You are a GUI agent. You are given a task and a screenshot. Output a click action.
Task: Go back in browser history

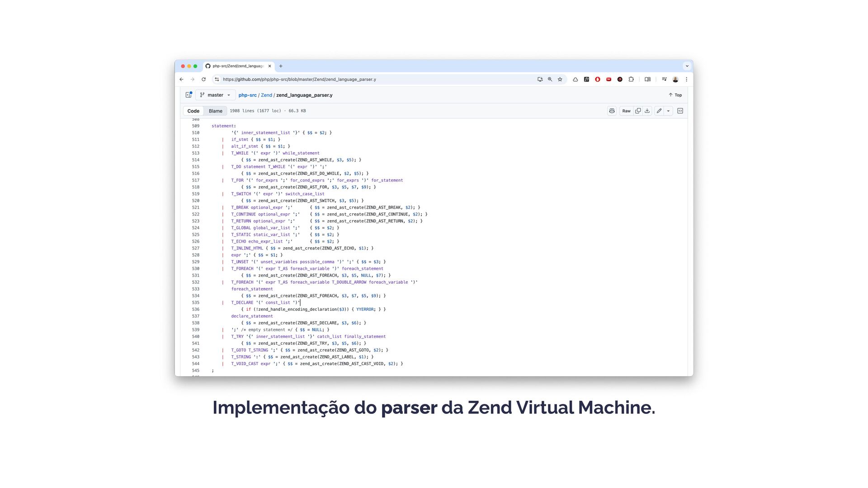182,79
